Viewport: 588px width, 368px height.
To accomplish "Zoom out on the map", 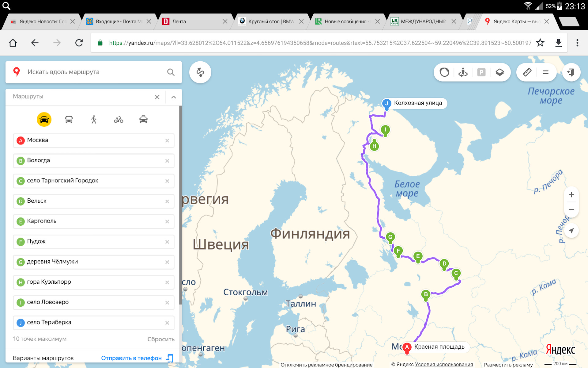I will click(x=571, y=209).
